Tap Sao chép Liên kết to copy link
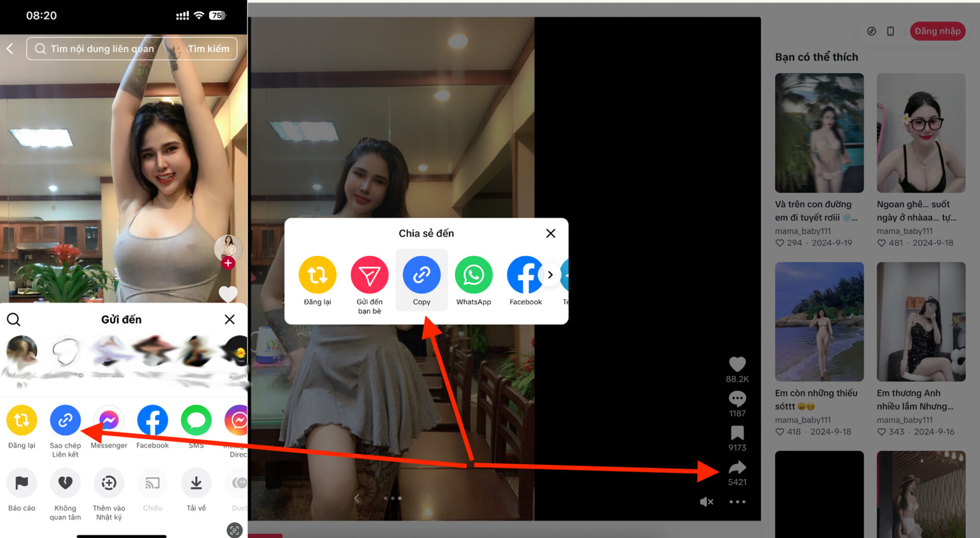 point(65,420)
